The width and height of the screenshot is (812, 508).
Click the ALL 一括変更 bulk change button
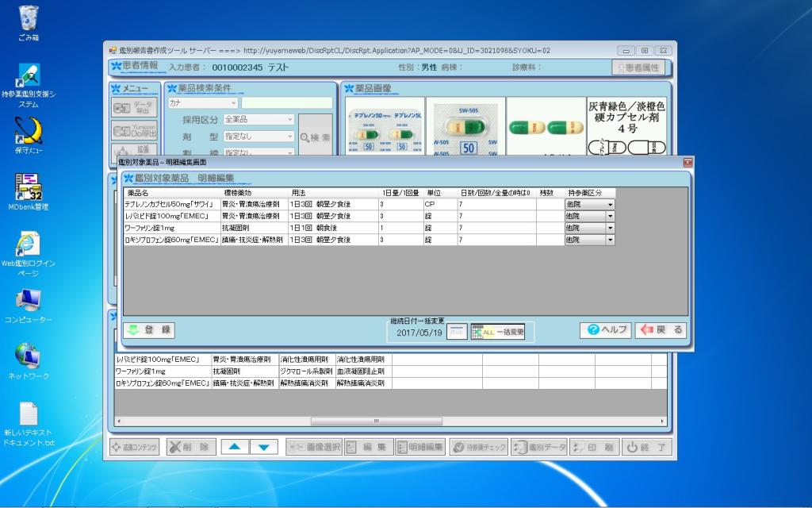(x=498, y=333)
